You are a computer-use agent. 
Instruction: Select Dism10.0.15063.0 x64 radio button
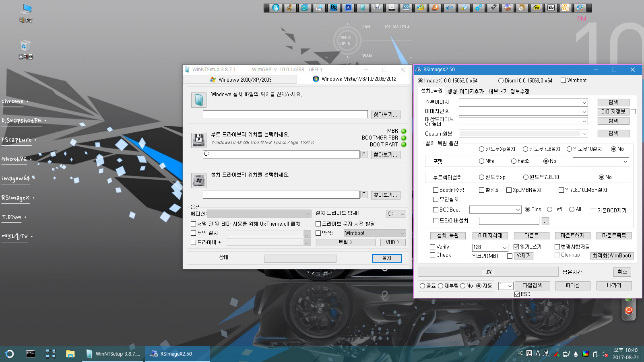501,80
